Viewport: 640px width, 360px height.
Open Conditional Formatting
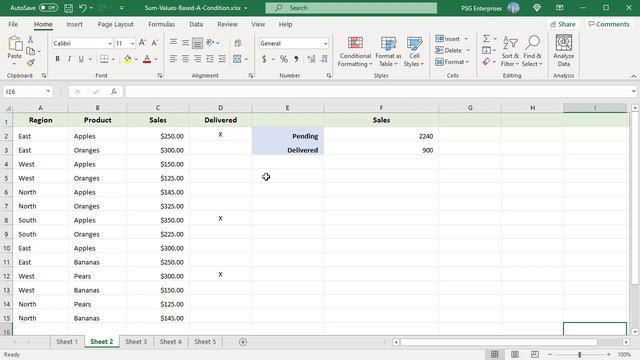tap(355, 52)
